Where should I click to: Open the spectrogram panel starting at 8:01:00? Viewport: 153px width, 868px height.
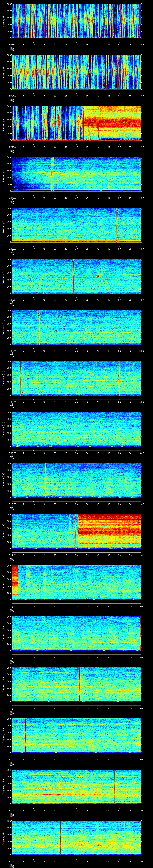[77, 21]
